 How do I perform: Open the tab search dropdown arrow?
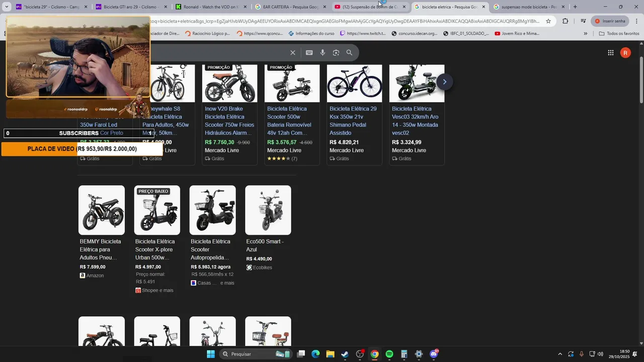click(7, 7)
